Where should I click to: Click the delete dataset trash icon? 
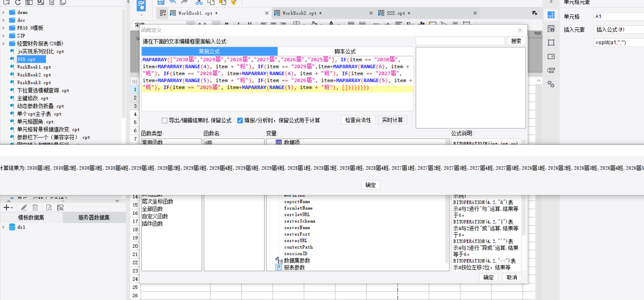pyautogui.click(x=35, y=207)
